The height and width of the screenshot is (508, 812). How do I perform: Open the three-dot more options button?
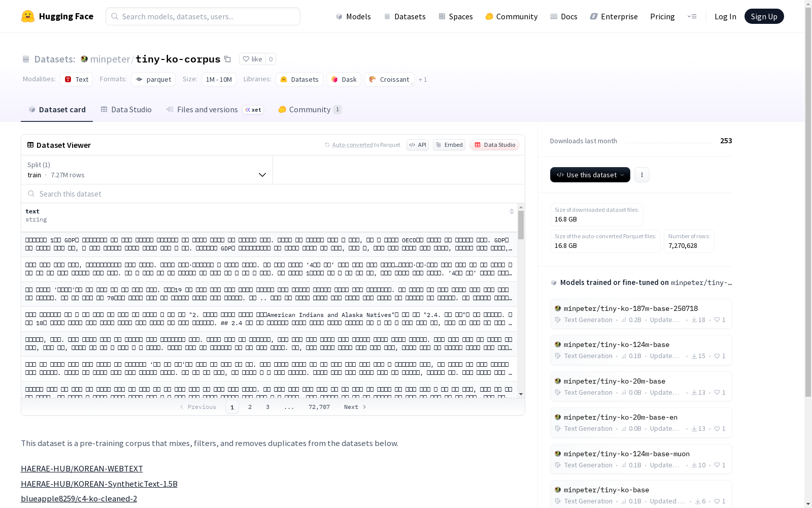pyautogui.click(x=642, y=175)
